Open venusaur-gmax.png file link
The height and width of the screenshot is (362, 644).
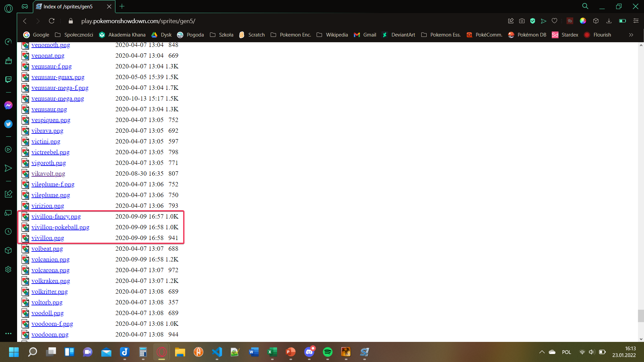[58, 77]
